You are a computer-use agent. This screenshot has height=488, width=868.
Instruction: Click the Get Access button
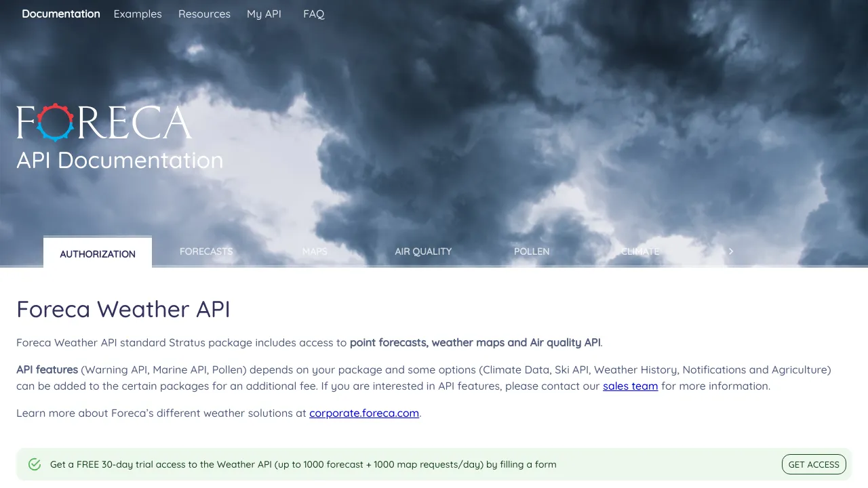[814, 464]
